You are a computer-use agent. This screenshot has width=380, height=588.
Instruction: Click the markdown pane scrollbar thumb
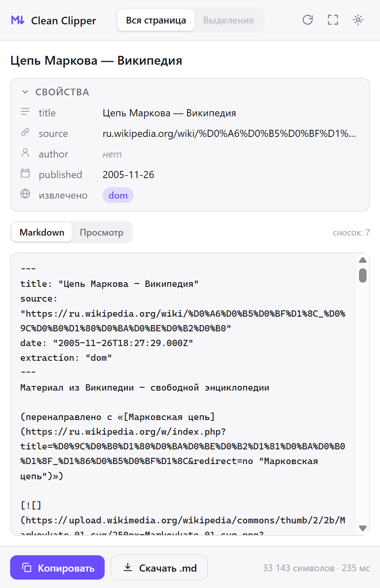tap(363, 276)
